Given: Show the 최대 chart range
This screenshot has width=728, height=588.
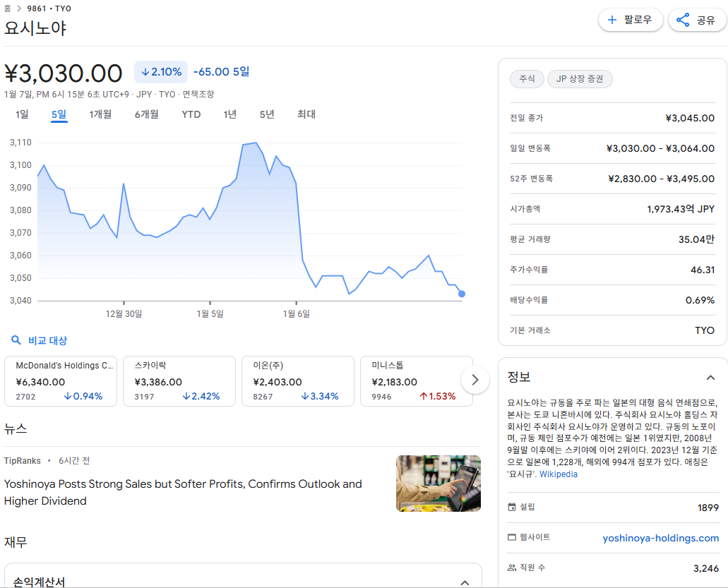Looking at the screenshot, I should click(x=306, y=114).
